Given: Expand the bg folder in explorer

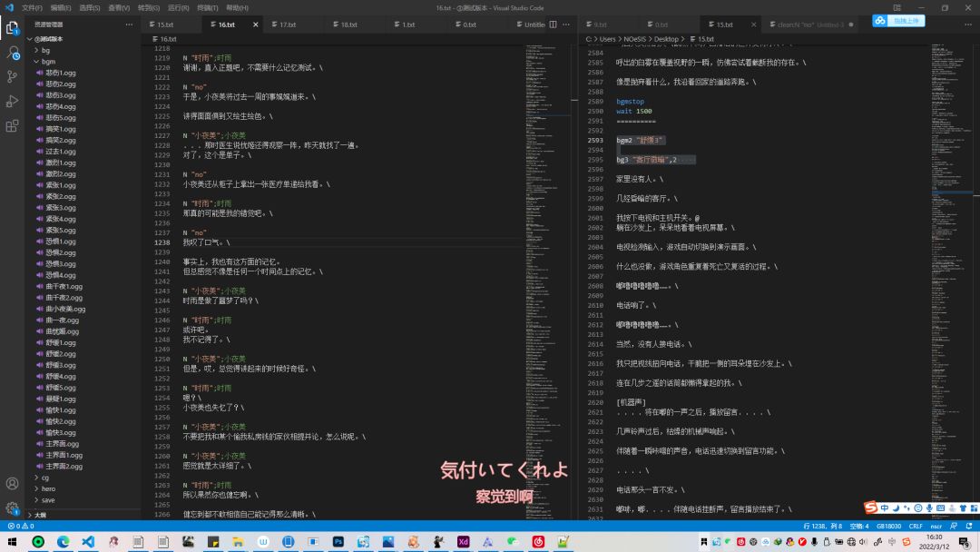Looking at the screenshot, I should point(45,50).
